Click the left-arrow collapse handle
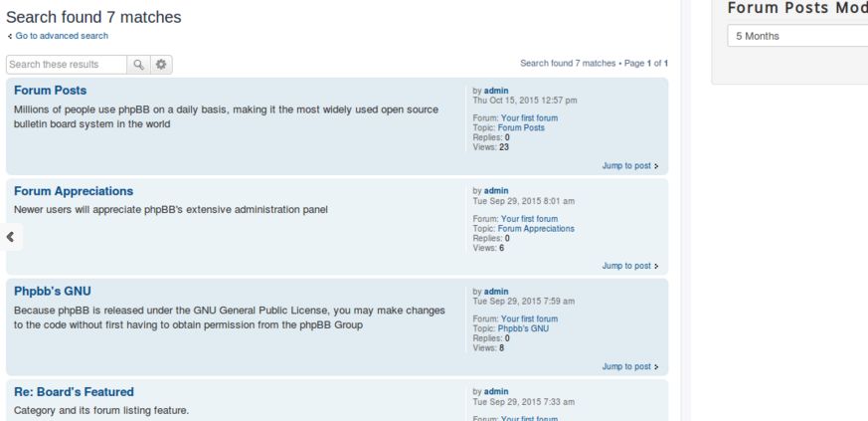Screen dimensions: 868x421 [11, 237]
